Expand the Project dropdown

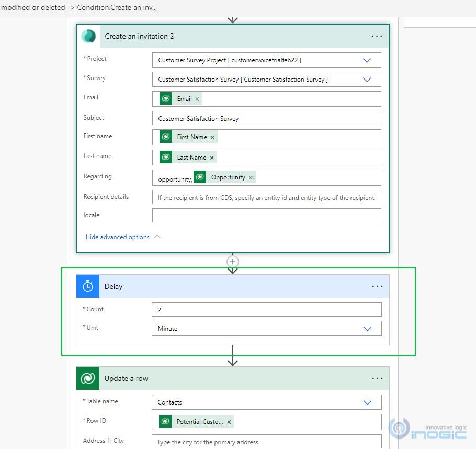pos(367,60)
